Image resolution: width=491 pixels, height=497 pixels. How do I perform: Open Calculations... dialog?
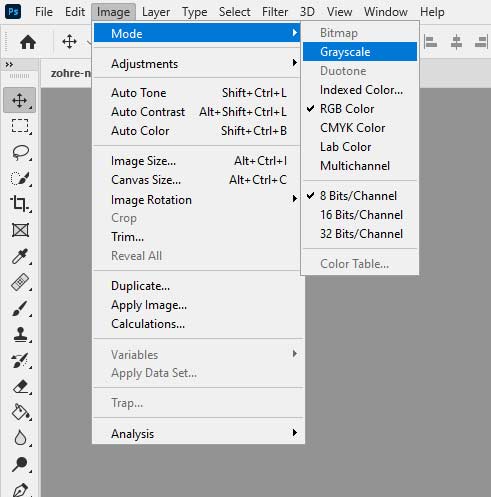coord(199,323)
